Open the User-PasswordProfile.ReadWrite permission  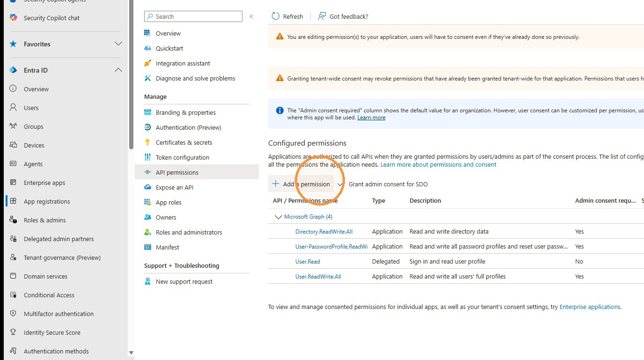click(x=331, y=246)
